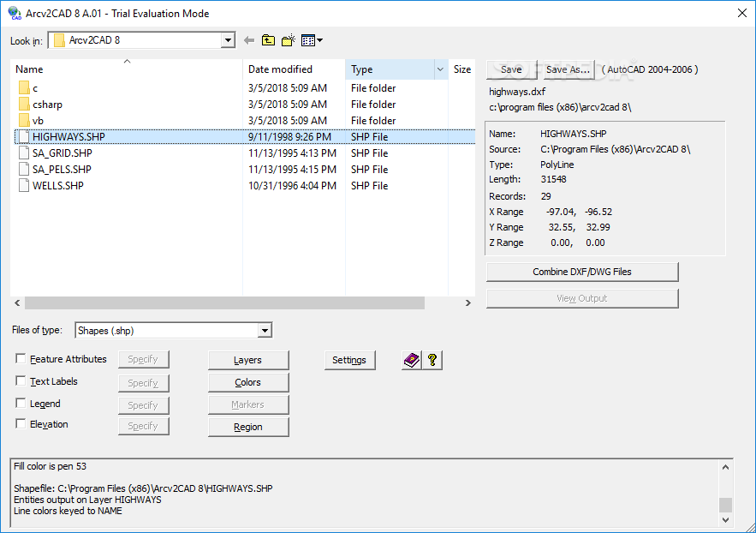Select HIGHWAYS.SHP file name
756x533 pixels.
tap(68, 137)
